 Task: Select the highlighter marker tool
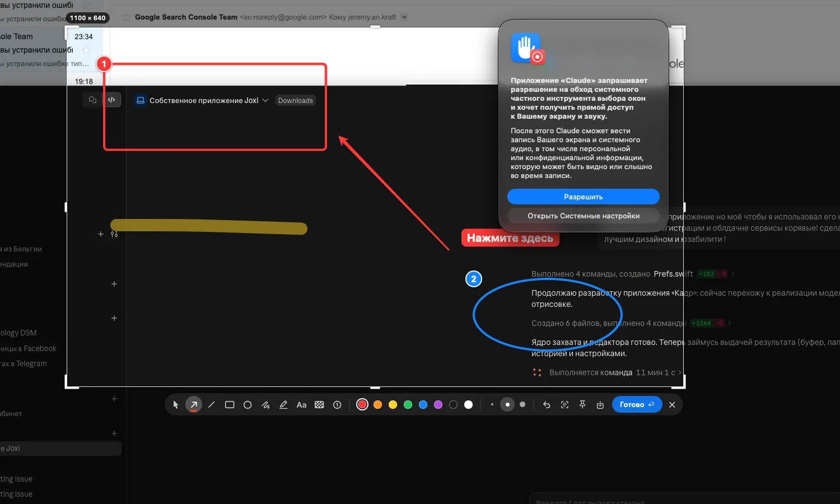pos(283,405)
